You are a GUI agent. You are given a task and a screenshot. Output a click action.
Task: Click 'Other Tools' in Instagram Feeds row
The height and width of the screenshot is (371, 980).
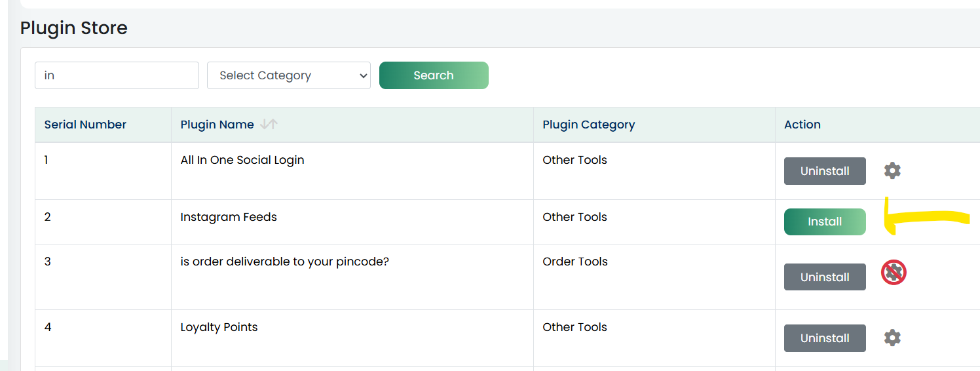coord(575,217)
